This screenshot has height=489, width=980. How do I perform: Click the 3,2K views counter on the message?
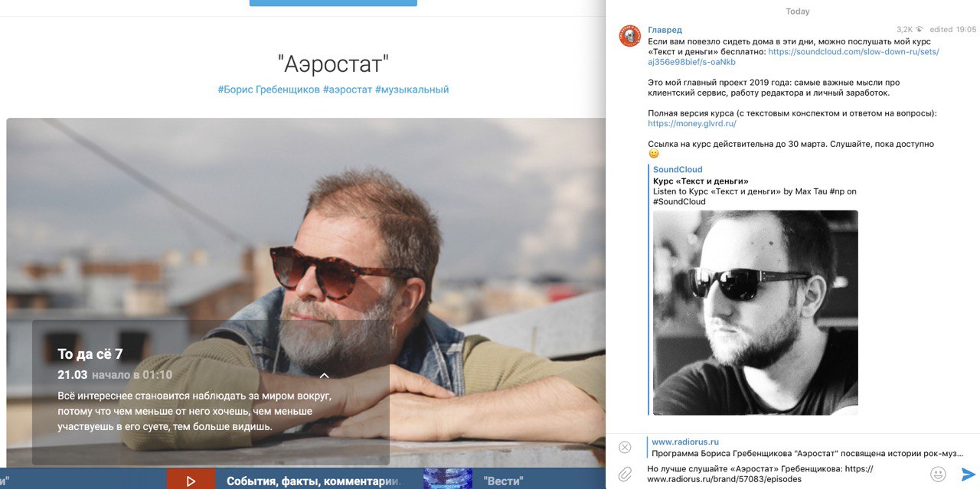[x=910, y=30]
